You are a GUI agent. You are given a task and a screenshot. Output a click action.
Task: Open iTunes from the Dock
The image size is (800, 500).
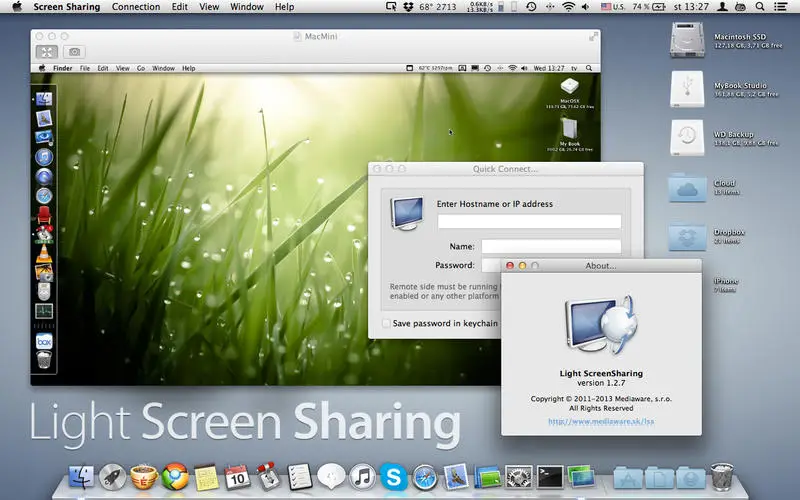coord(362,477)
